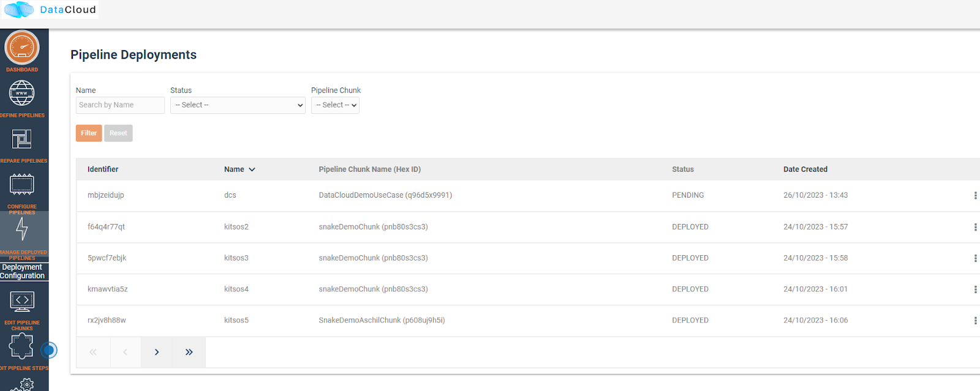
Task: Click Search by Name input field
Action: (120, 105)
